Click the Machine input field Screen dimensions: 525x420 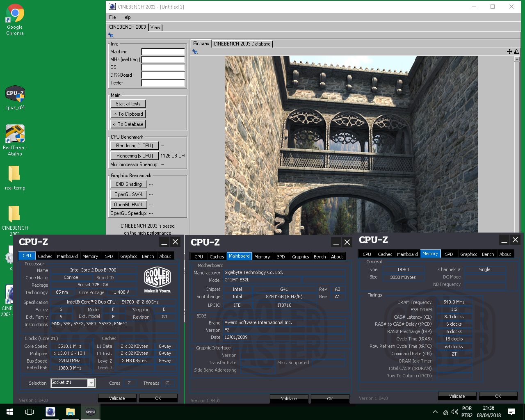tap(163, 52)
